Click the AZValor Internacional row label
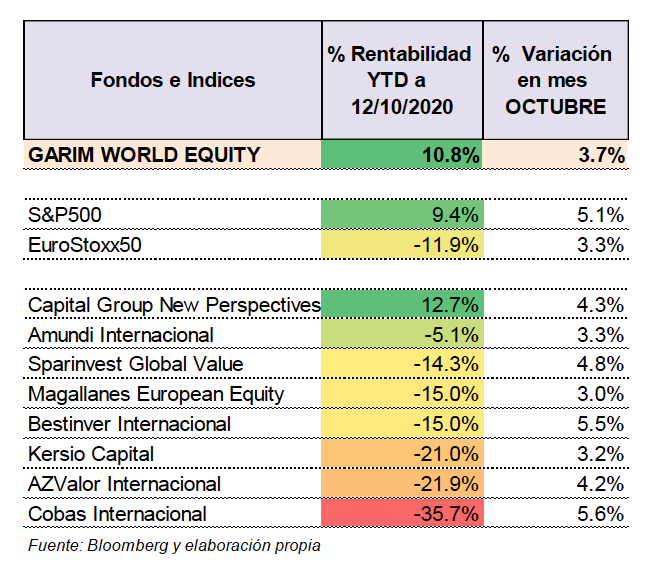 124,484
